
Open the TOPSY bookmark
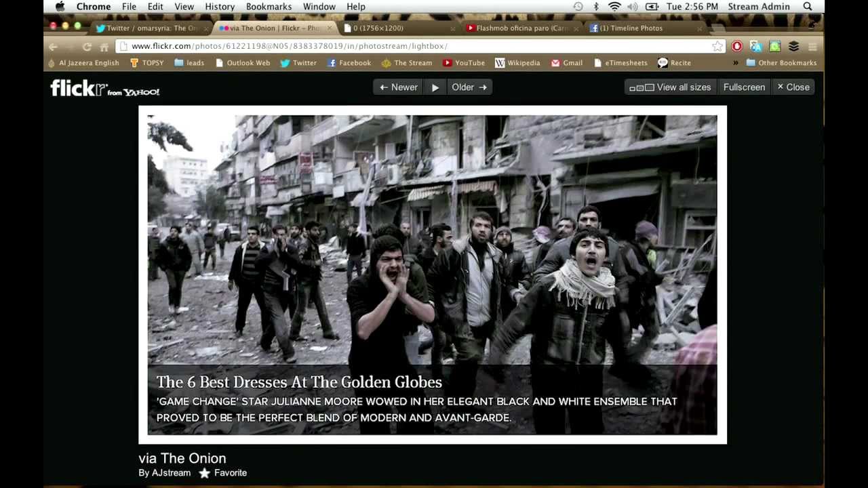tap(146, 63)
